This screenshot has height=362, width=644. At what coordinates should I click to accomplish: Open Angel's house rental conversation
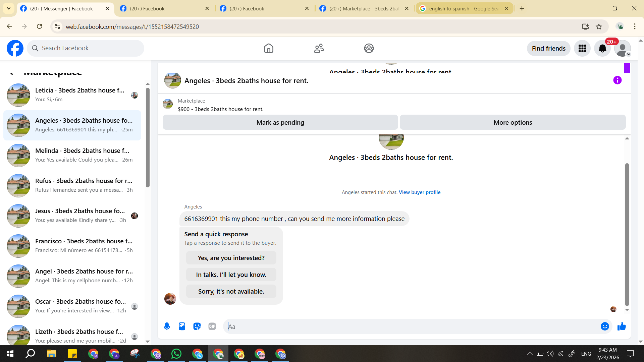[72, 276]
